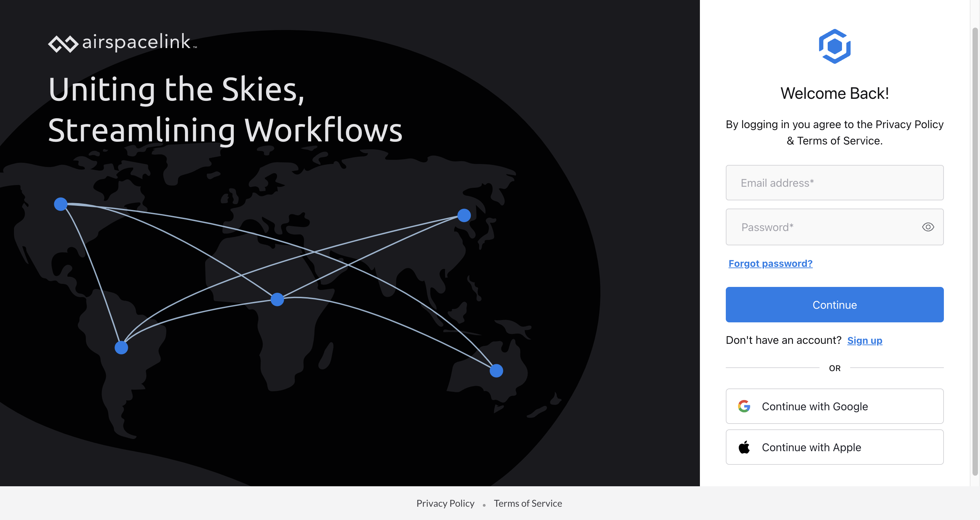
Task: Focus the Password input field
Action: 822,227
